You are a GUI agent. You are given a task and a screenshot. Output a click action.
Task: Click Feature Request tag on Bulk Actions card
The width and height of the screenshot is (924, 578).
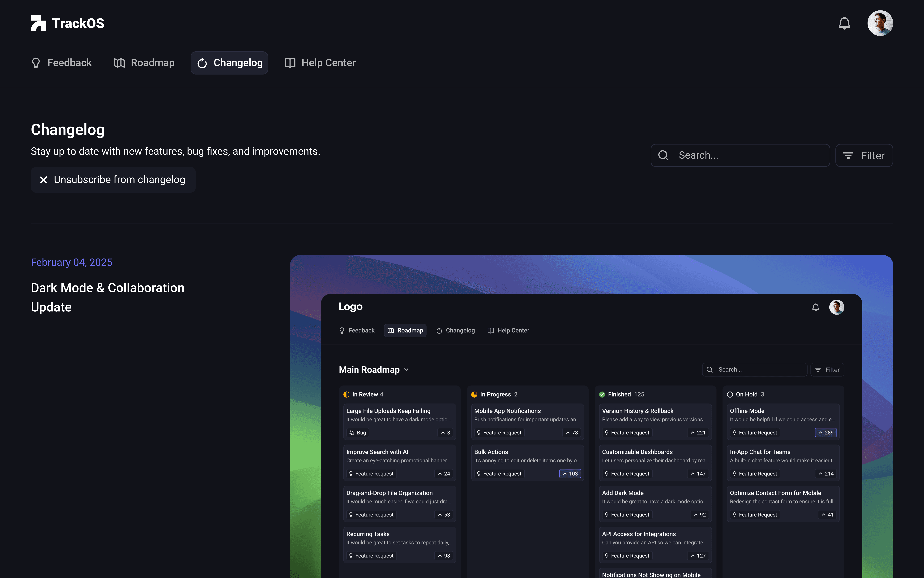499,474
